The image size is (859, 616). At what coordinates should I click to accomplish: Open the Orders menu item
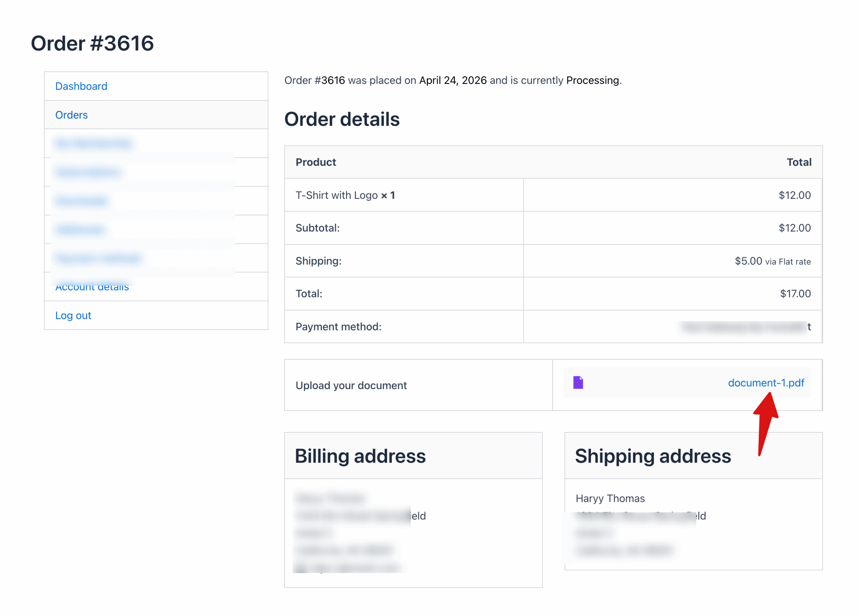[x=71, y=115]
